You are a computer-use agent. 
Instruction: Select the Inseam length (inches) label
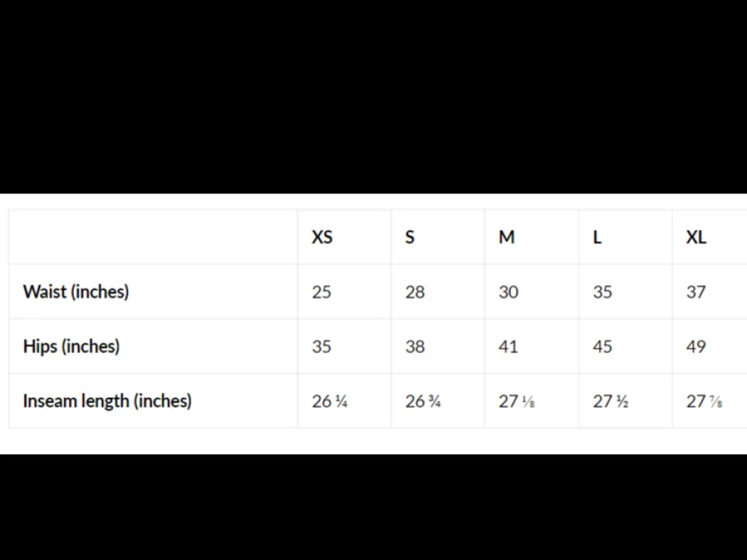[107, 401]
